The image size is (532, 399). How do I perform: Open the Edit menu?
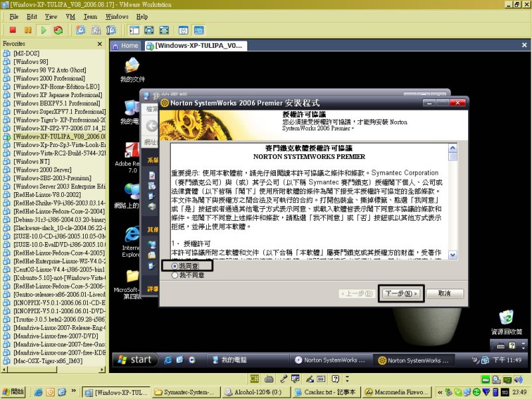pos(32,16)
